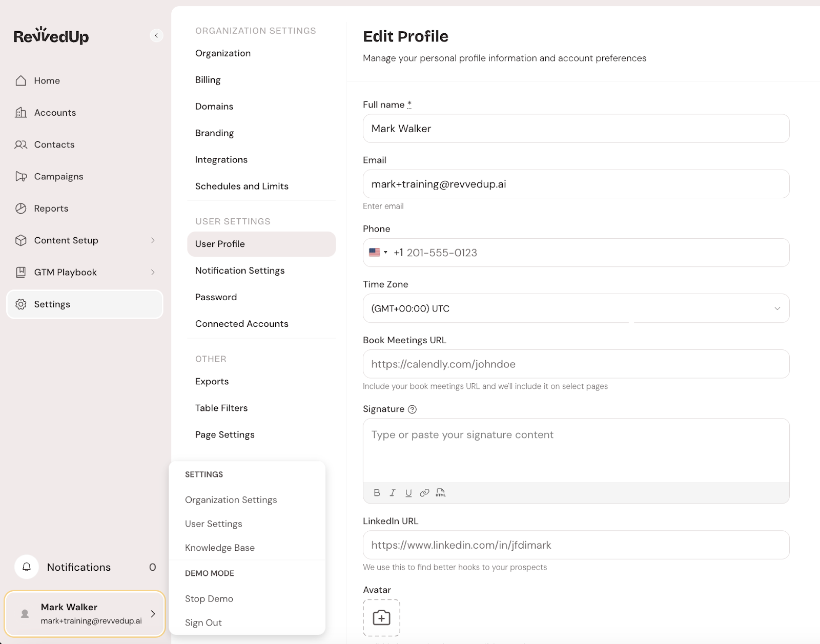Open phone country code flag selector

[x=378, y=253]
